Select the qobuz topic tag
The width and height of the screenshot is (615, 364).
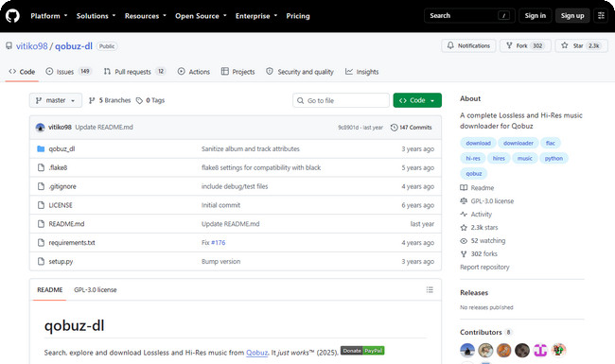474,174
